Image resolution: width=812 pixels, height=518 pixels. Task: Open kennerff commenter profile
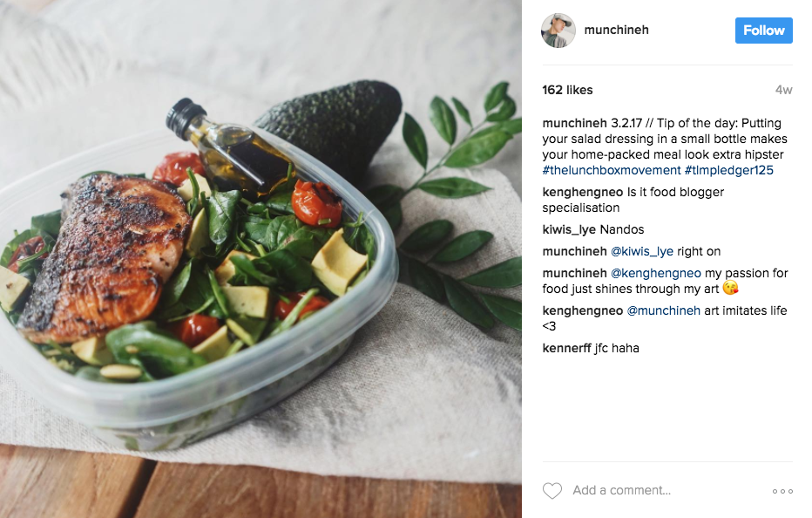click(566, 348)
